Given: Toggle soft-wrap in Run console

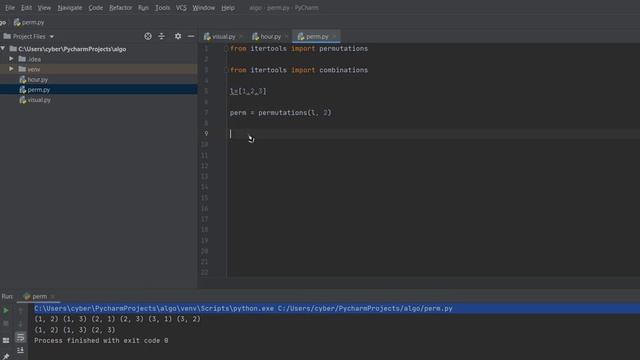Looking at the screenshot, I should [x=20, y=337].
